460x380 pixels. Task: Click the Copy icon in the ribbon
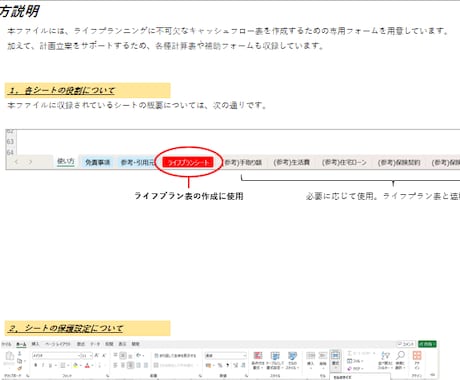[19, 361]
